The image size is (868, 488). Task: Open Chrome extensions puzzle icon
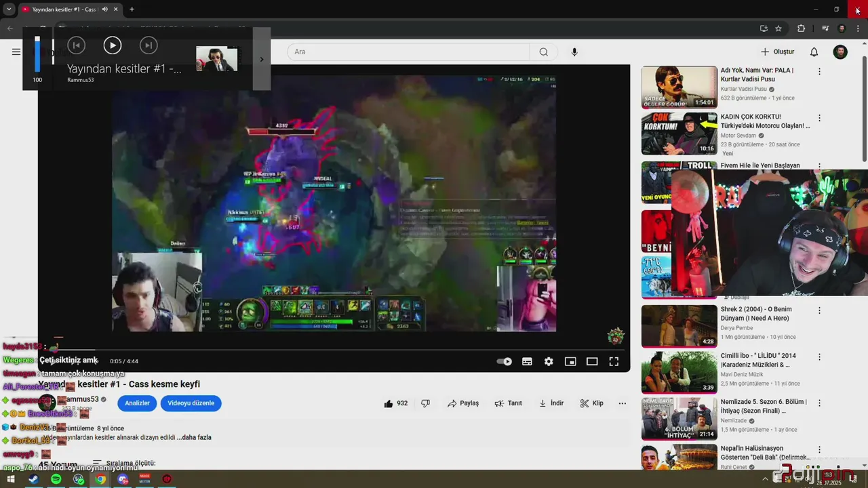coord(801,28)
